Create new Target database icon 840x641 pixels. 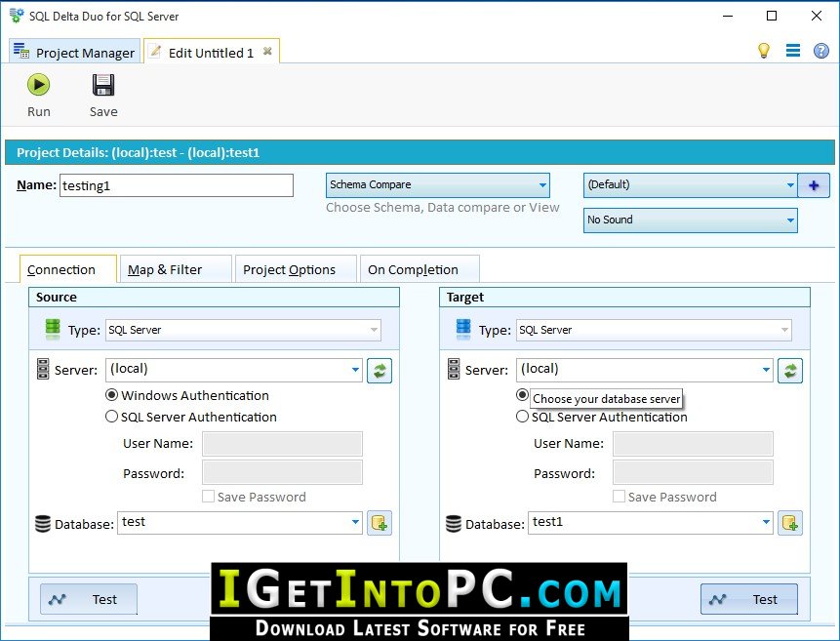(790, 523)
